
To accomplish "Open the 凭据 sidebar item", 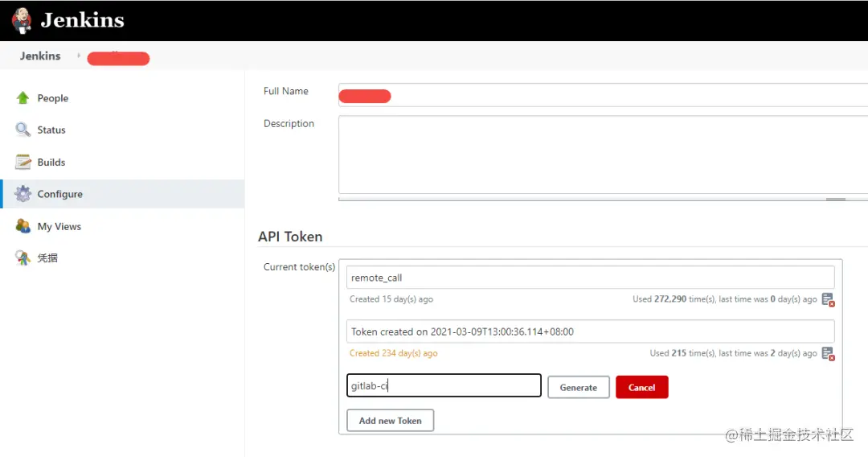I will click(x=47, y=258).
